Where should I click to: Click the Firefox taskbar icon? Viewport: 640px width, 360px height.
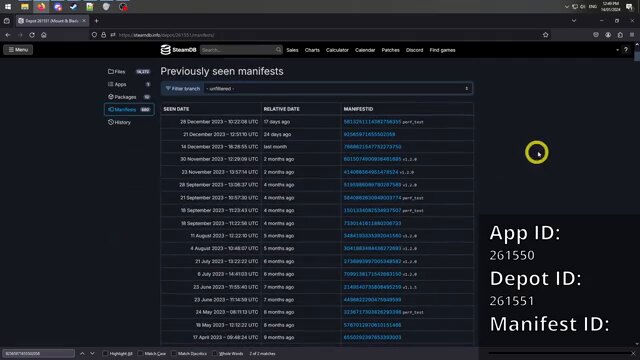41,7
